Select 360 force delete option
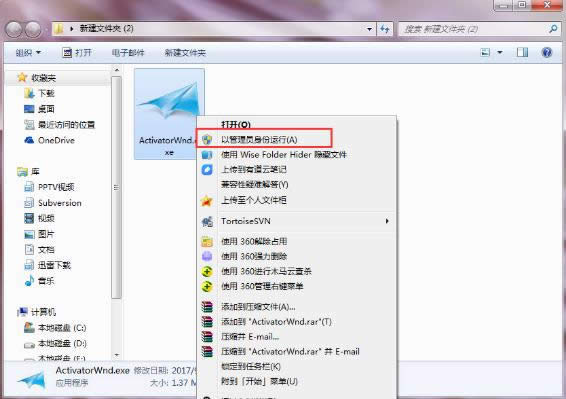 pos(254,257)
